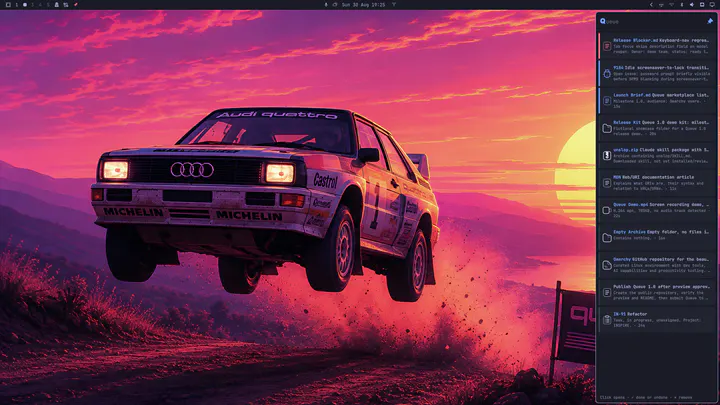Click the funnel icon right of the clock

394,5
